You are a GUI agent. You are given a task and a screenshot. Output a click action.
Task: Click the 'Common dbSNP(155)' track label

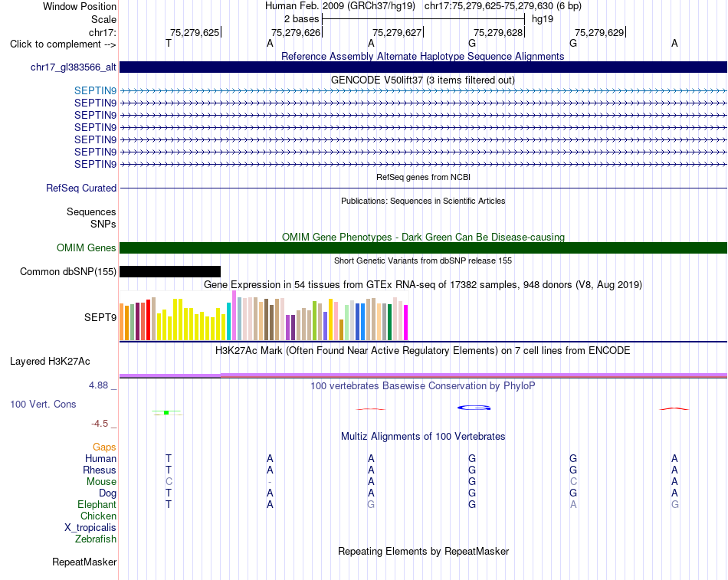[67, 272]
